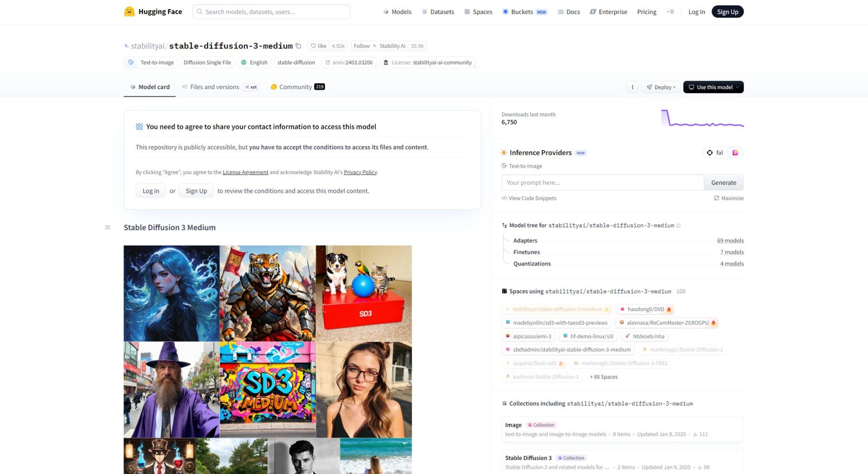
Task: Click the prompt input field
Action: (x=602, y=183)
